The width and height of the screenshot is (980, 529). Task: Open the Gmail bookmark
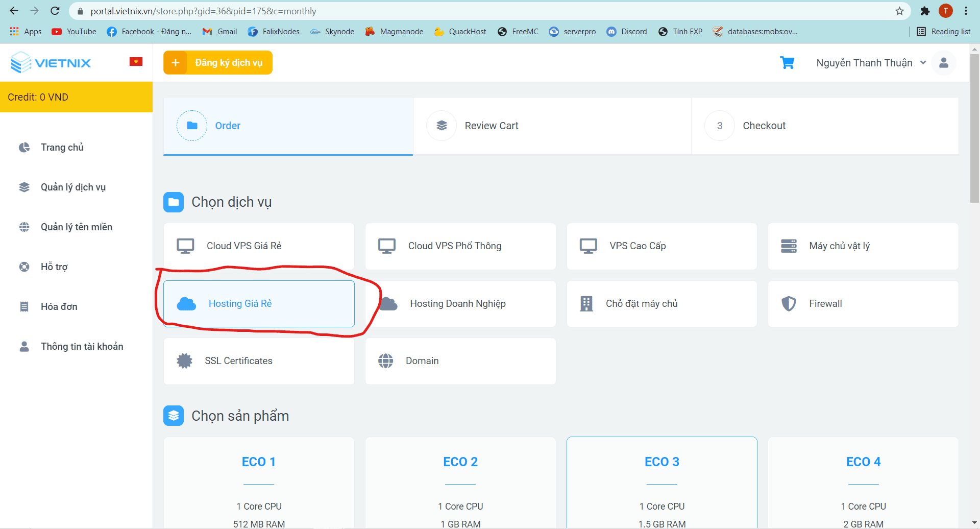tap(220, 32)
